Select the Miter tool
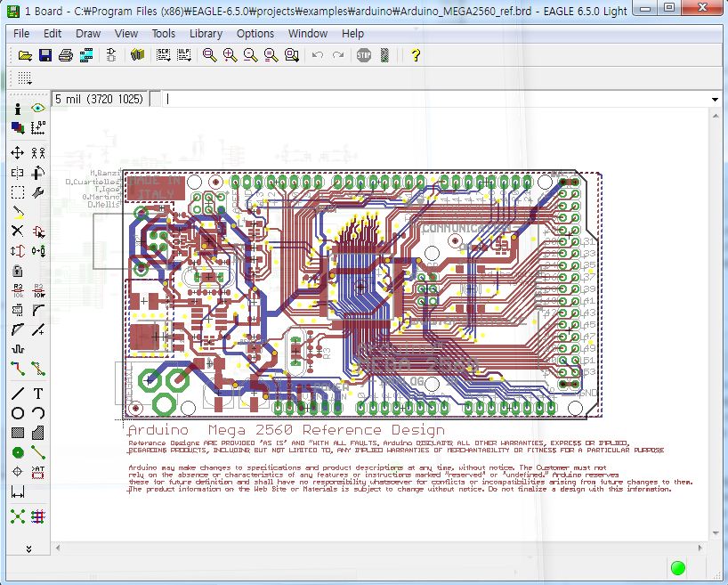The width and height of the screenshot is (728, 585). 38,310
